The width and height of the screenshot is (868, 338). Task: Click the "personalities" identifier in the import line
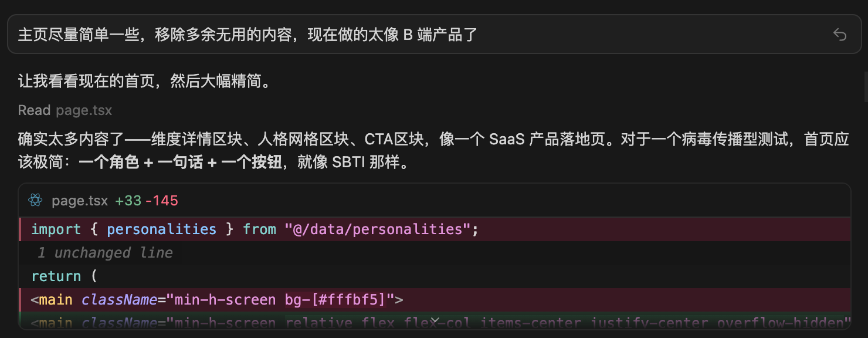[161, 229]
